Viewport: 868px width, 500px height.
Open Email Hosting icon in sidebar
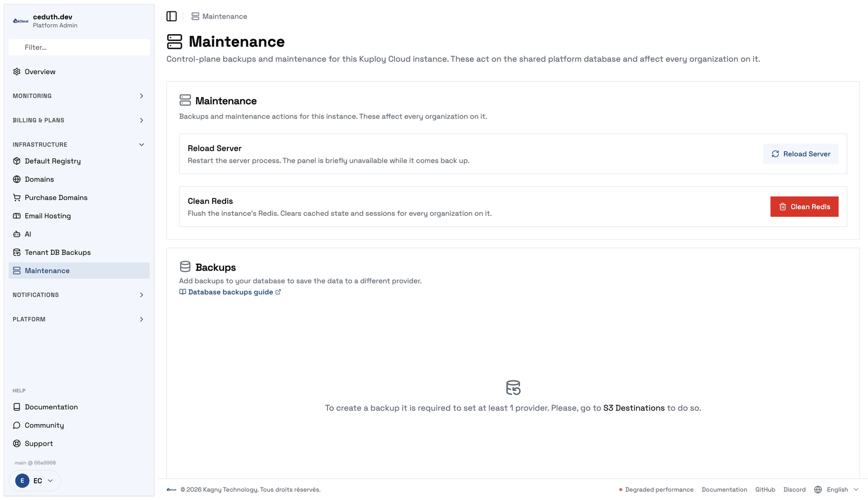tap(17, 216)
